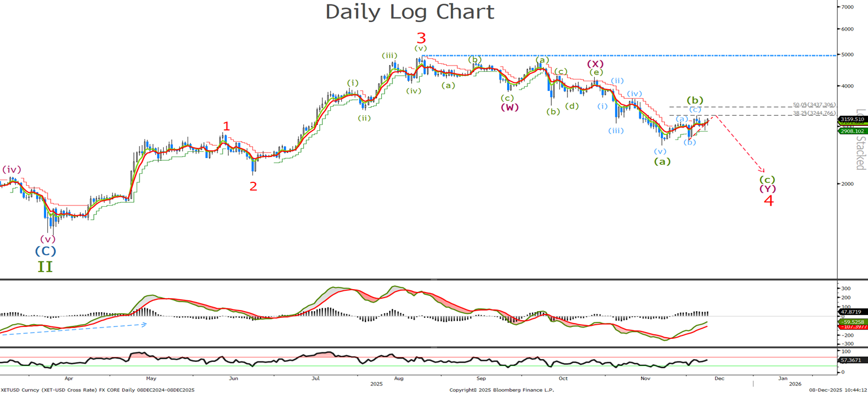The height and width of the screenshot is (393, 868).
Task: Select the red wave 1 label
Action: pos(226,126)
